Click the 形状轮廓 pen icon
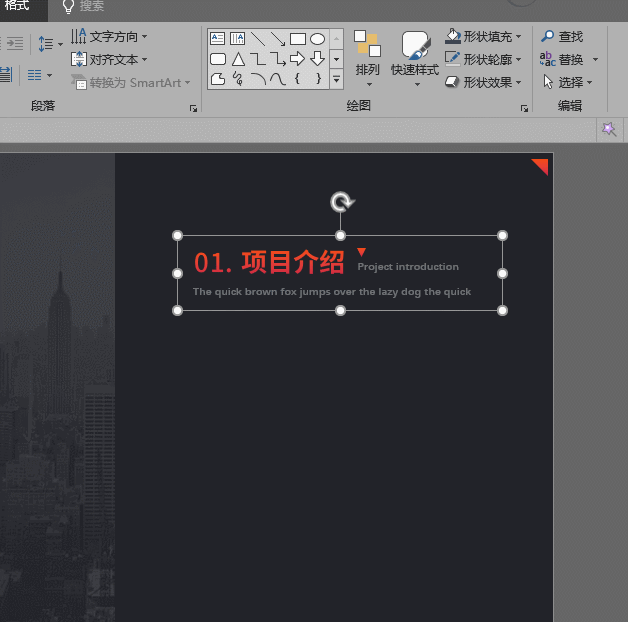Screen dimensions: 628x622 453,59
